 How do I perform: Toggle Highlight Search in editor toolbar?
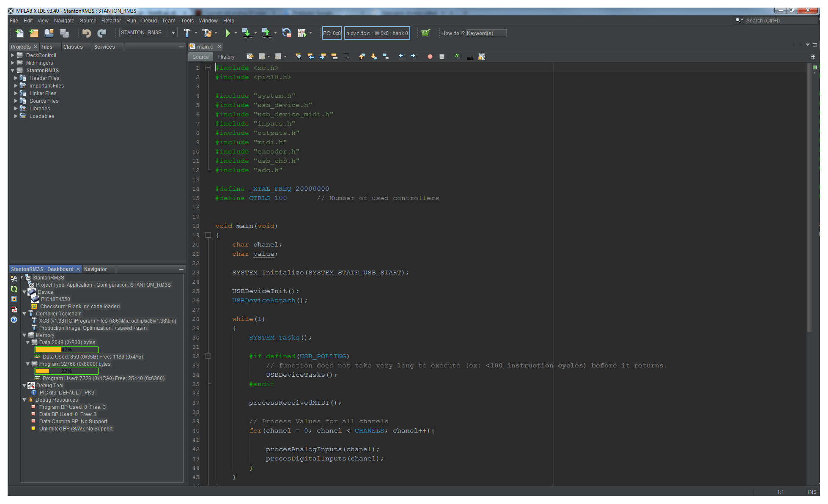coord(334,57)
